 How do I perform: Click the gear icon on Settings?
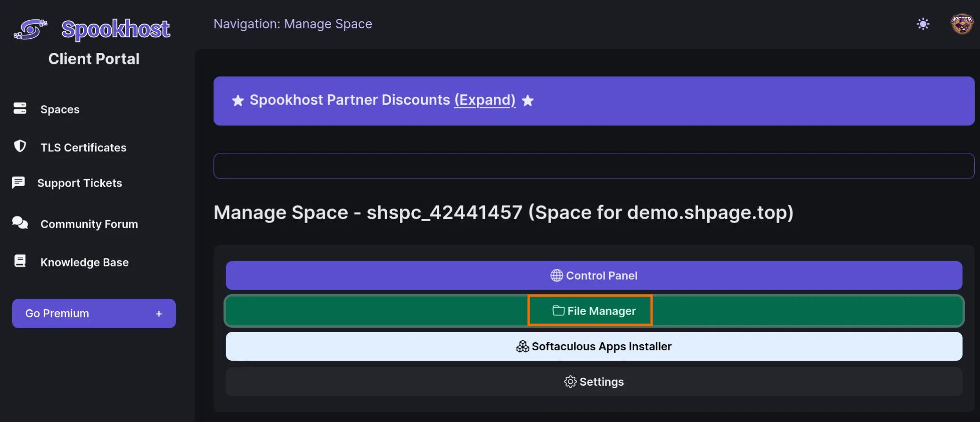(x=570, y=381)
